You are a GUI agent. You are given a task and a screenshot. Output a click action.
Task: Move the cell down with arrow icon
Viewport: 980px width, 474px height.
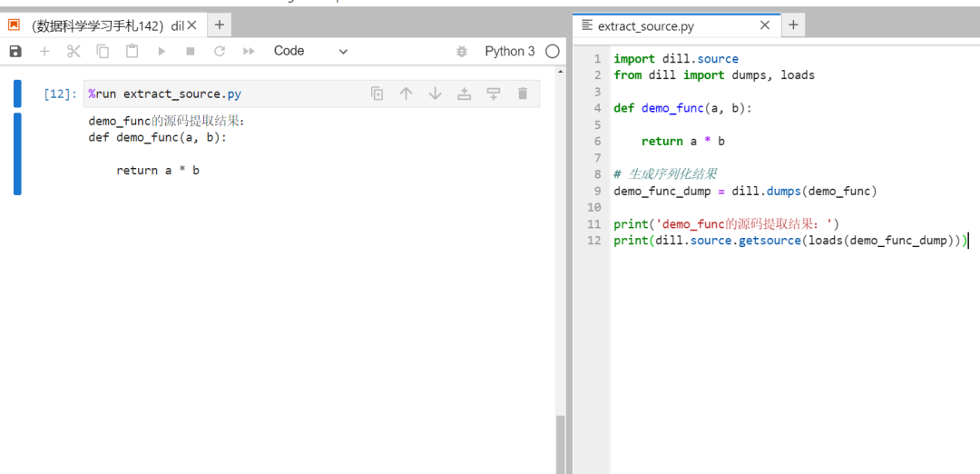pyautogui.click(x=435, y=94)
